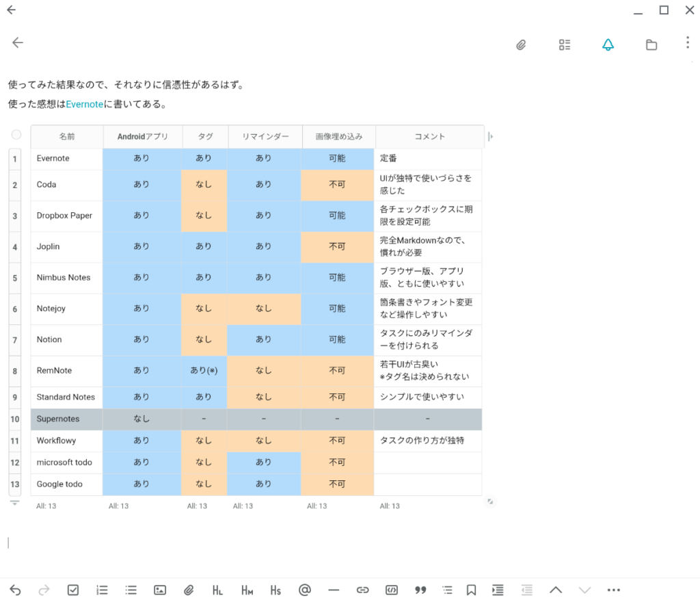Apply medium heading (HM) style
Image resolution: width=700 pixels, height=600 pixels.
(247, 590)
